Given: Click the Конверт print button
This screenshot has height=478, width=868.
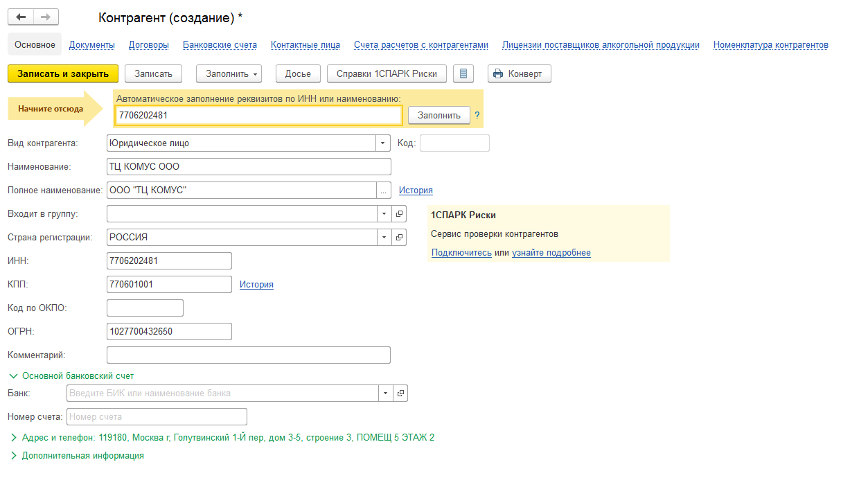Looking at the screenshot, I should coord(520,73).
